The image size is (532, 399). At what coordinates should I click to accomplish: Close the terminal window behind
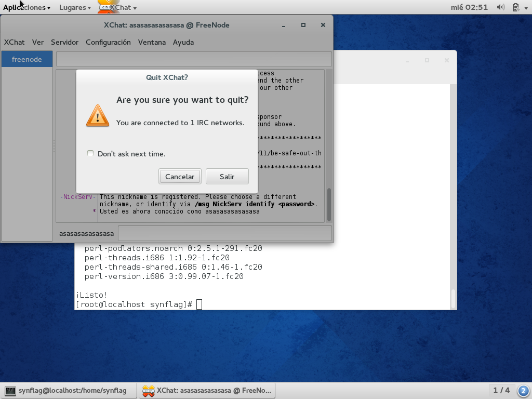446,60
